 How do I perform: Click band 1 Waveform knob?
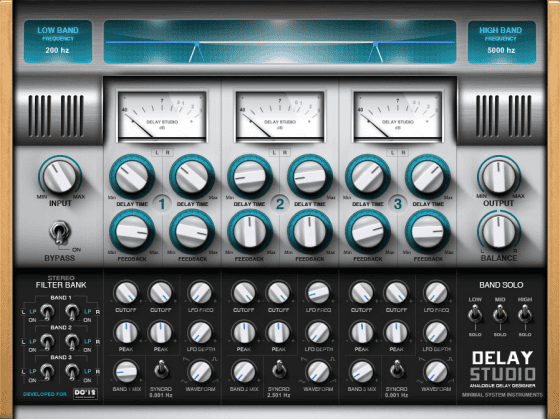tap(200, 372)
